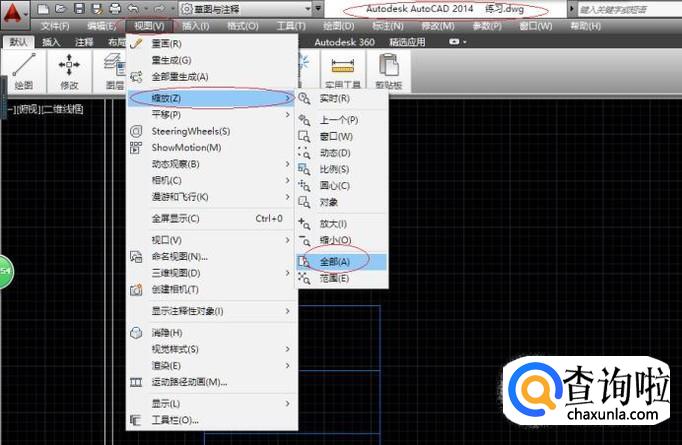
Task: Click the keyword search input field
Action: [x=629, y=10]
